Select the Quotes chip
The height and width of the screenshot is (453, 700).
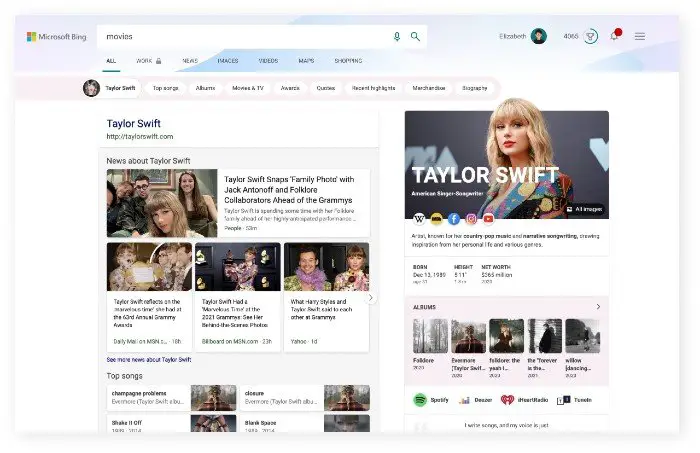326,88
